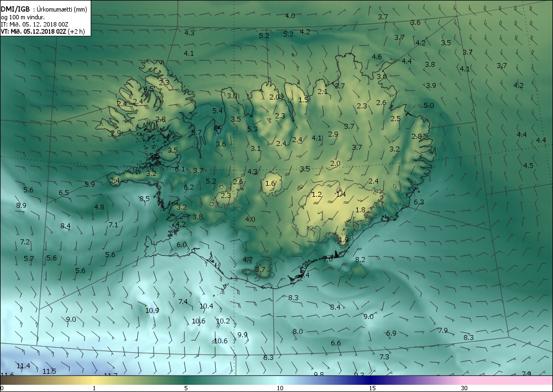Image resolution: width=553 pixels, height=392 pixels.
Task: Click the 8.0 value on the map
Action: coord(298,332)
